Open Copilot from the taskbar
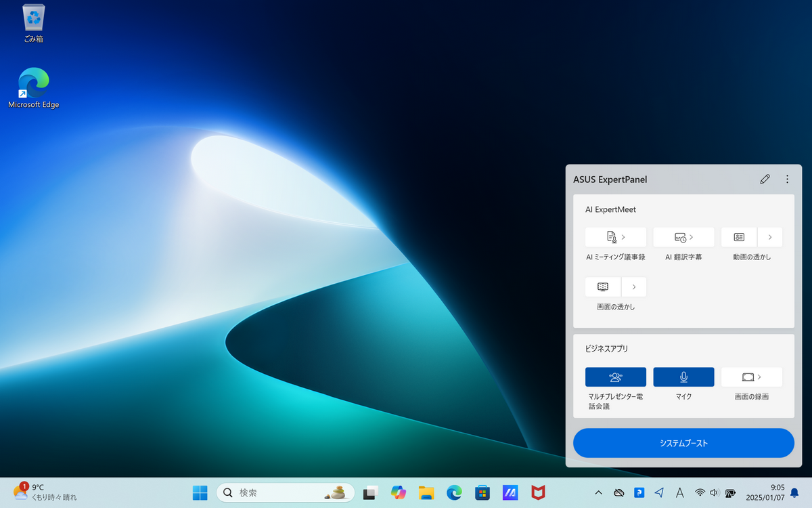The height and width of the screenshot is (508, 812). tap(399, 493)
